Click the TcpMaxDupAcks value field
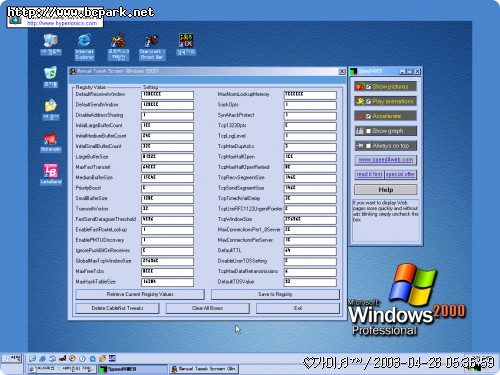 click(310, 147)
